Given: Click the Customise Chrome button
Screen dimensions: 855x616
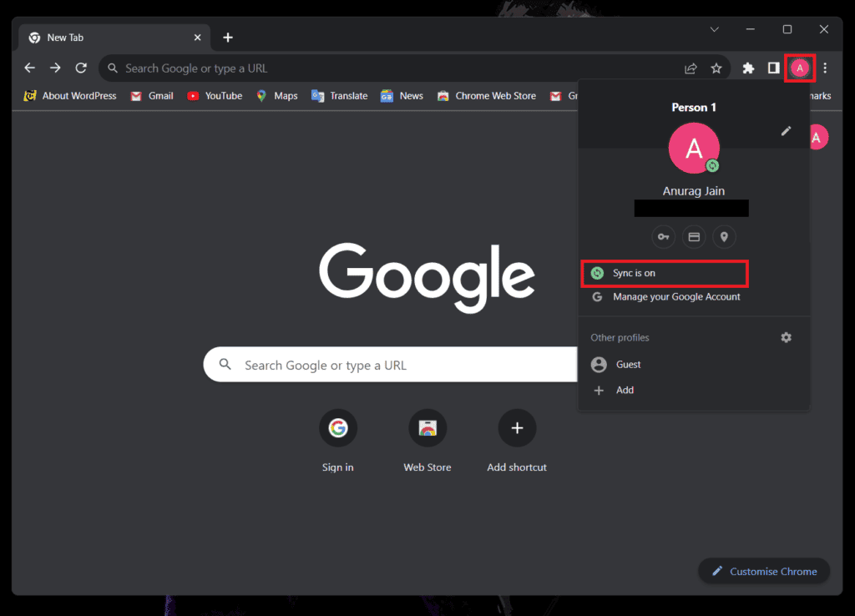Looking at the screenshot, I should pyautogui.click(x=763, y=571).
